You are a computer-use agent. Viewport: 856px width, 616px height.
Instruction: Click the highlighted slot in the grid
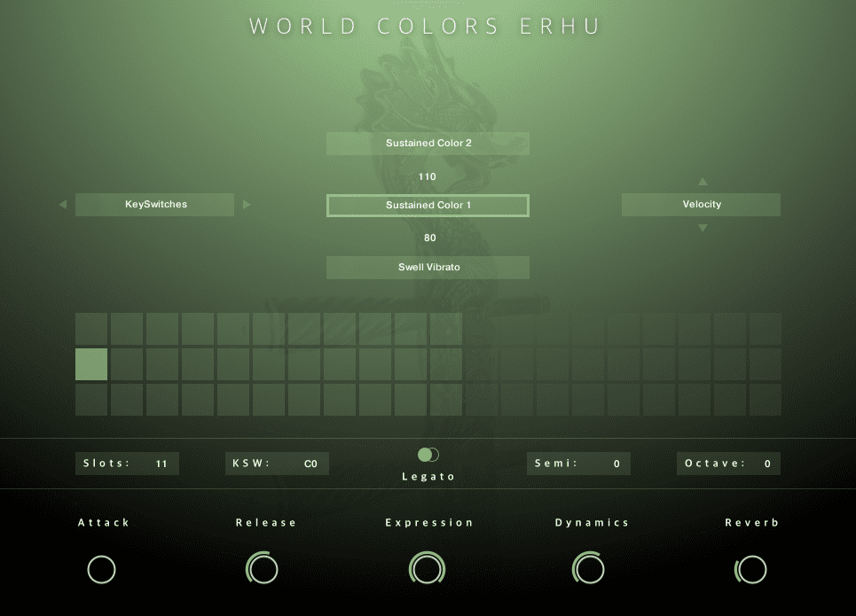[91, 364]
